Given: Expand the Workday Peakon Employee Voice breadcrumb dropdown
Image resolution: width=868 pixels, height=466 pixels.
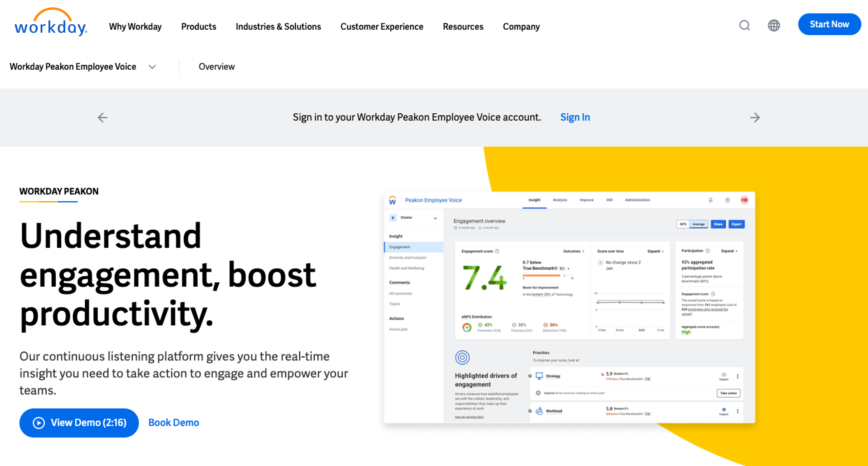Looking at the screenshot, I should coord(152,67).
